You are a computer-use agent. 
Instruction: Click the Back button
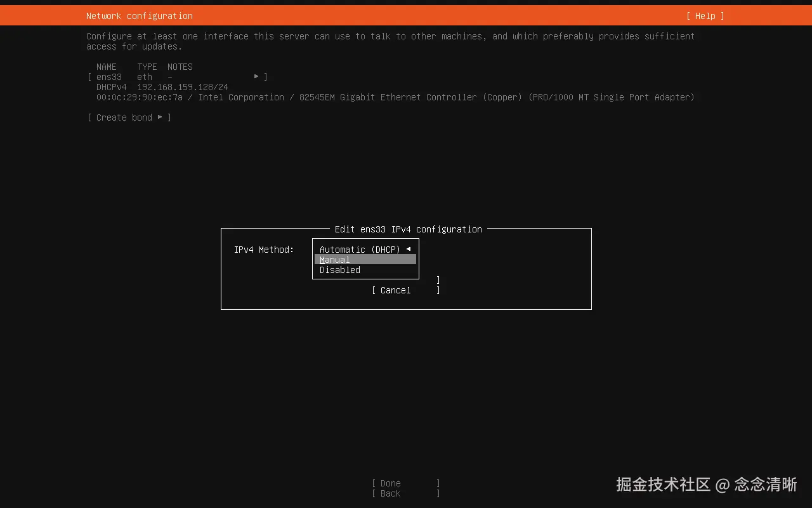click(389, 493)
